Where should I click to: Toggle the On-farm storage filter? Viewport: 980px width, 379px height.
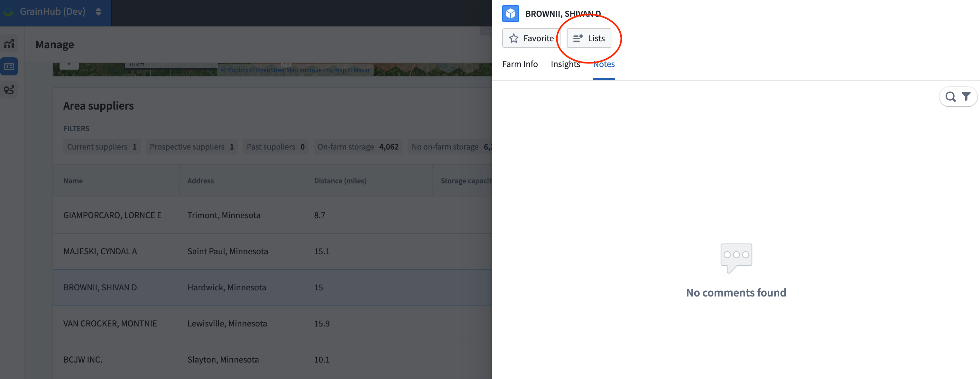(357, 147)
